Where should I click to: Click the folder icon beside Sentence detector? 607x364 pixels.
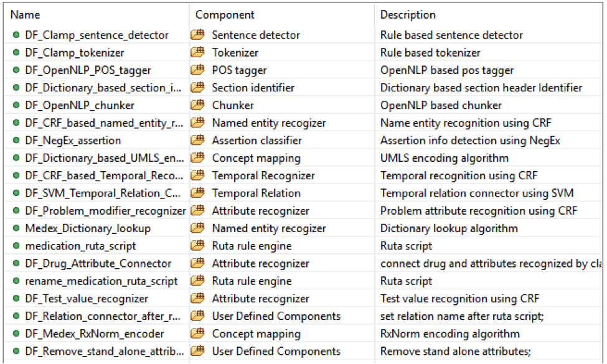(x=198, y=35)
